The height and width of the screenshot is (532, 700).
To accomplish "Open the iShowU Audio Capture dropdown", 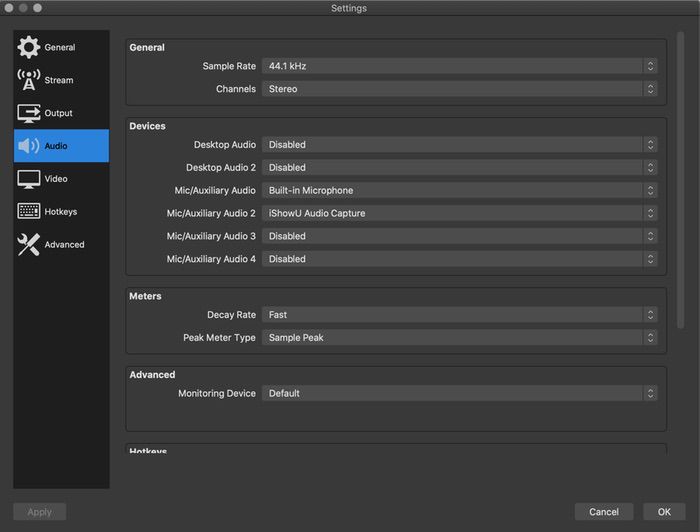I will pos(459,213).
